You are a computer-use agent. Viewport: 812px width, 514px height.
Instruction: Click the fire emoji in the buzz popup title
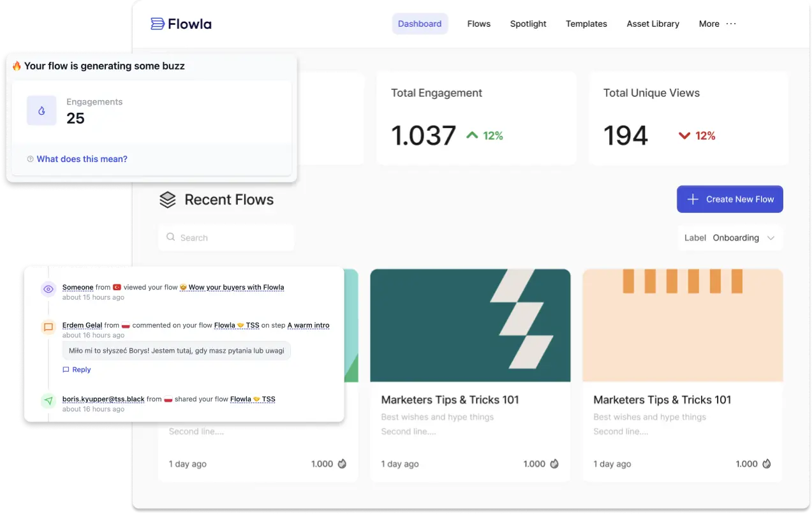[x=17, y=66]
